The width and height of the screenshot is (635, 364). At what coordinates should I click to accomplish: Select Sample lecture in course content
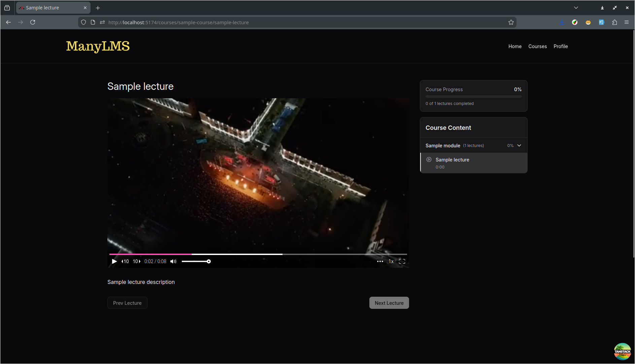(452, 160)
